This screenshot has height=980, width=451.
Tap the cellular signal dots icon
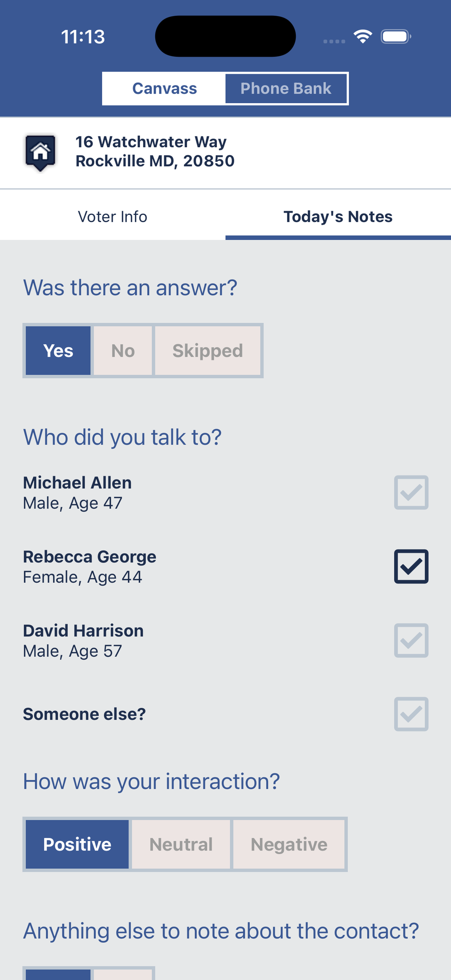pyautogui.click(x=334, y=41)
